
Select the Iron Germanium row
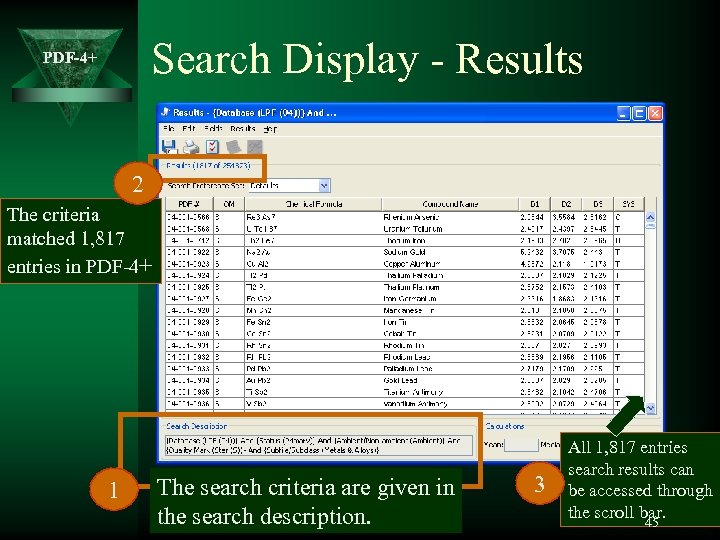pyautogui.click(x=405, y=299)
